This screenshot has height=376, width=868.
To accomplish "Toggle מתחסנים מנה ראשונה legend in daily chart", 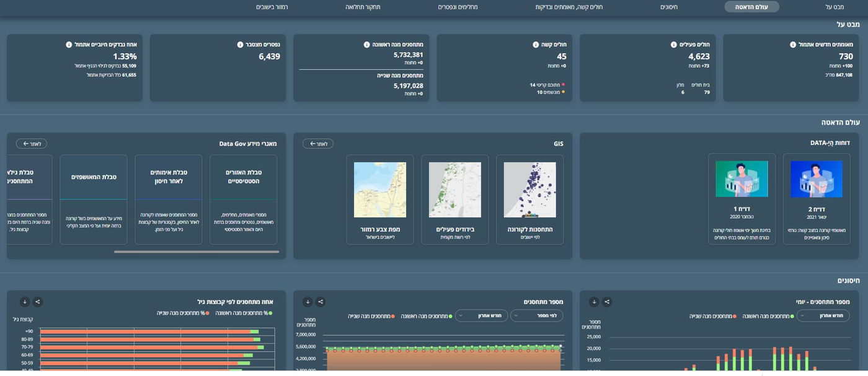I will [x=767, y=316].
